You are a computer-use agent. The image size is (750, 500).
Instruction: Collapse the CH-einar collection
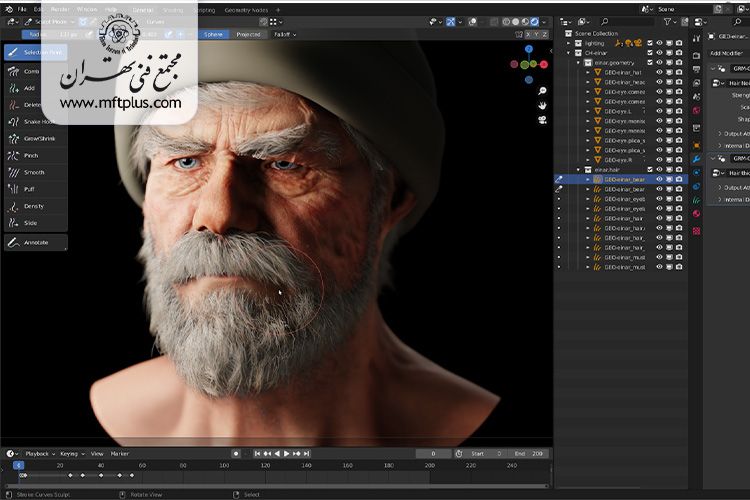click(569, 53)
